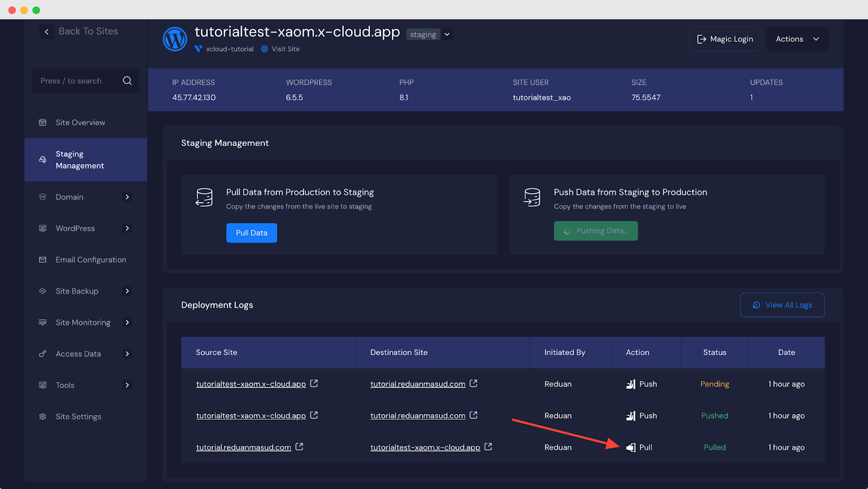Expand the Domain submenu chevron

click(127, 197)
